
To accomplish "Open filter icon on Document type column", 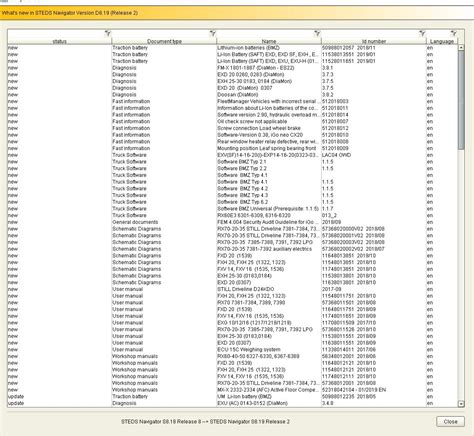I will coord(213,33).
